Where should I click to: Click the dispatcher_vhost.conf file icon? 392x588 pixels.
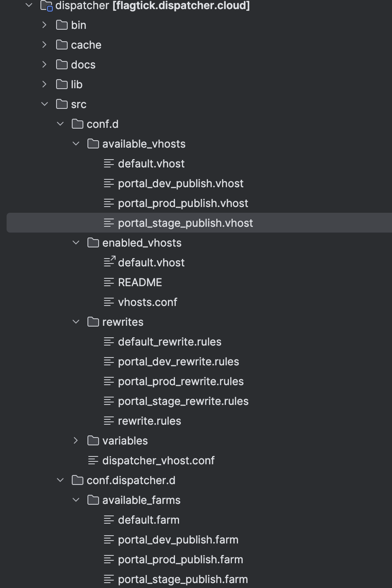[x=93, y=461]
